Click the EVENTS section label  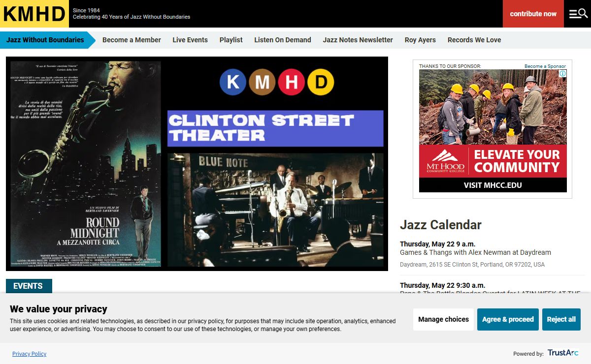28,286
